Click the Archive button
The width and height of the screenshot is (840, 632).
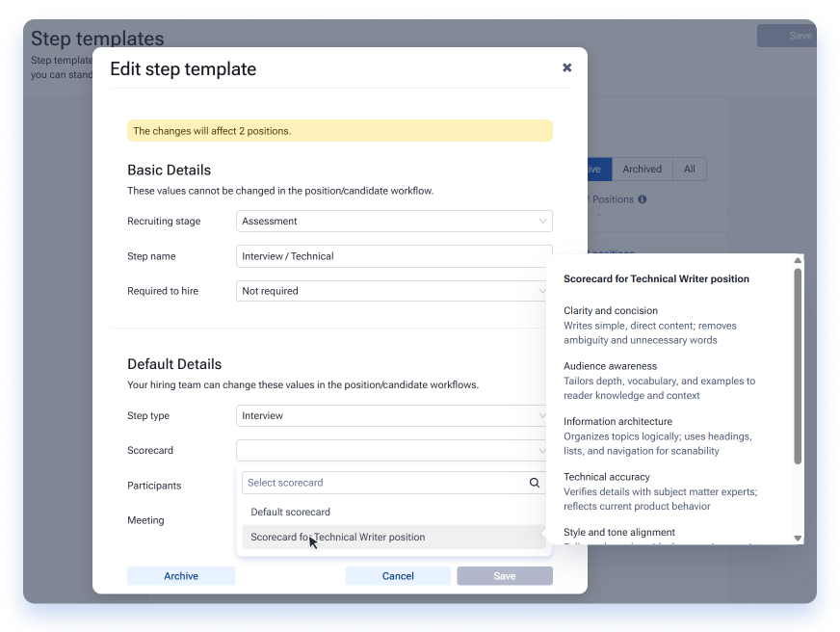coord(181,576)
